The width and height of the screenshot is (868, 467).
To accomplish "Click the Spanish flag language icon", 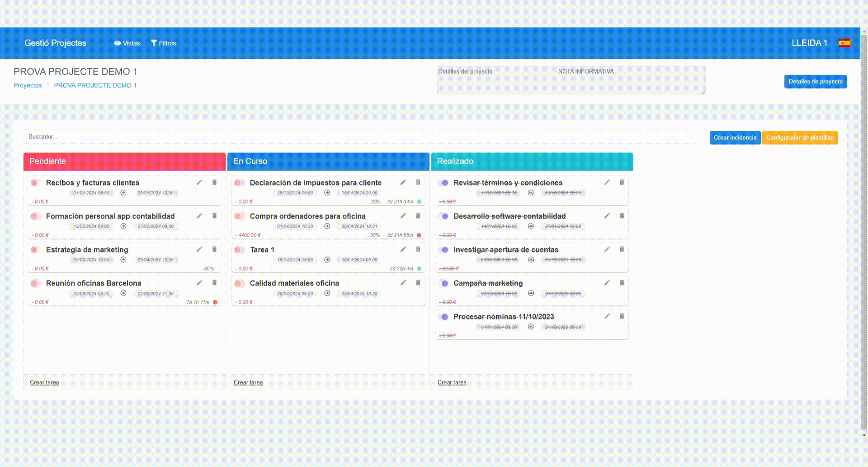I will coord(844,43).
